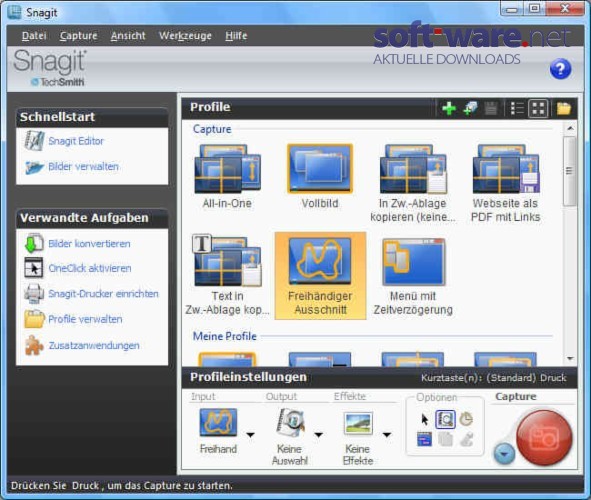Open the Datei menu
This screenshot has width=591, height=500.
[34, 36]
